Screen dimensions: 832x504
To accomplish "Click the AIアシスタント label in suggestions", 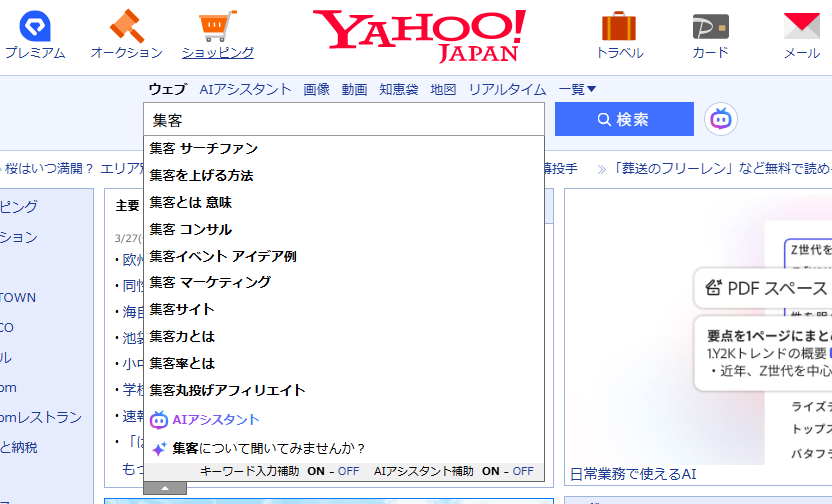I will point(216,420).
